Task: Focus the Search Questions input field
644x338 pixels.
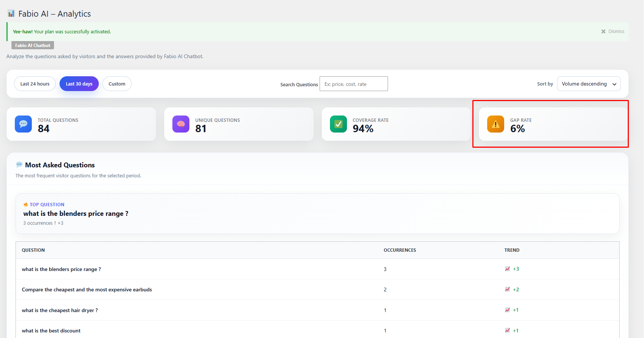Action: click(x=354, y=84)
